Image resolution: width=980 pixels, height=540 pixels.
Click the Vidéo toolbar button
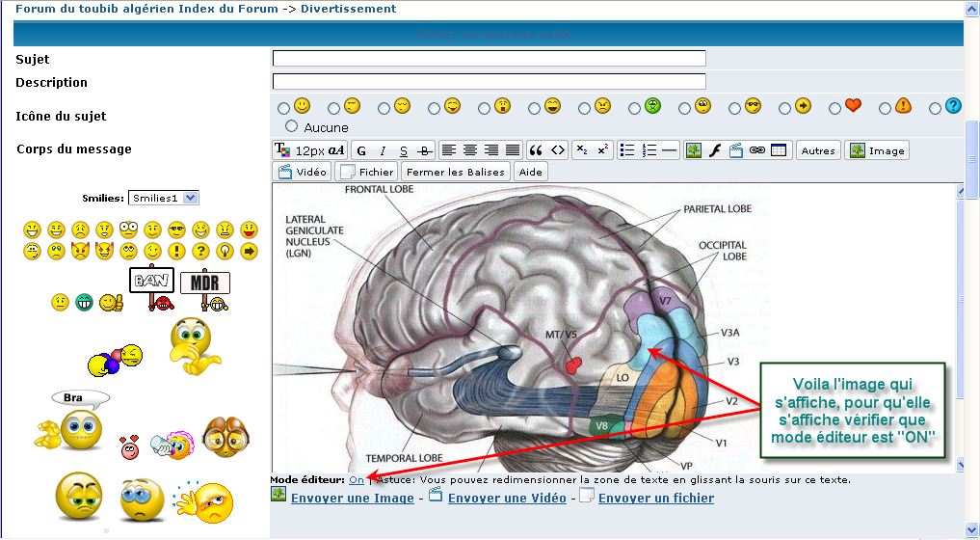pos(303,172)
